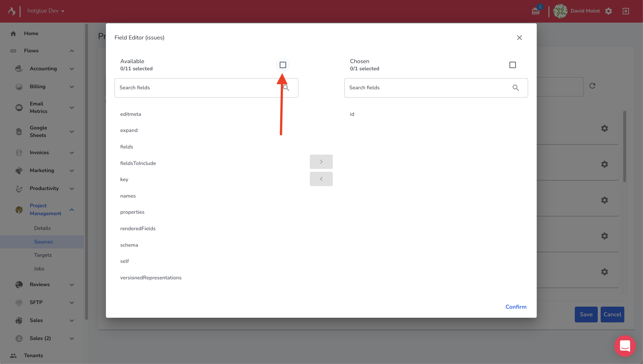Select the versionedRepresentations field
The height and width of the screenshot is (364, 643).
point(151,278)
